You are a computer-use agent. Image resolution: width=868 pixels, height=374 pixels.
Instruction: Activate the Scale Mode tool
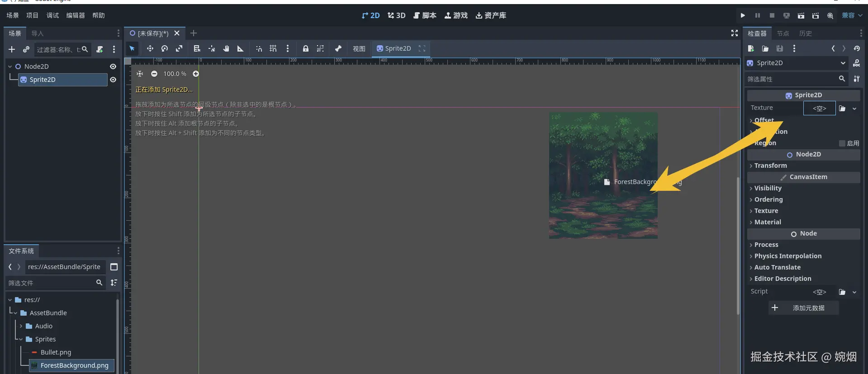click(179, 48)
